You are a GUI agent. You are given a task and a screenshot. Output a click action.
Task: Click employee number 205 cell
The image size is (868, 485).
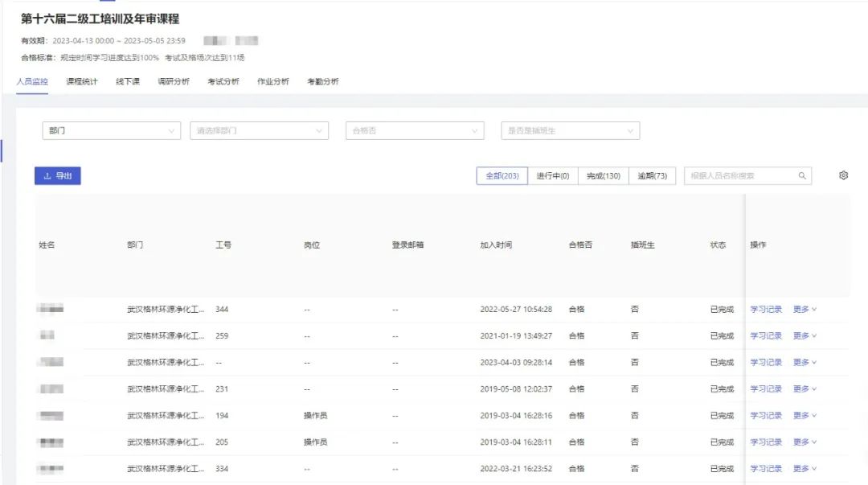tap(222, 442)
